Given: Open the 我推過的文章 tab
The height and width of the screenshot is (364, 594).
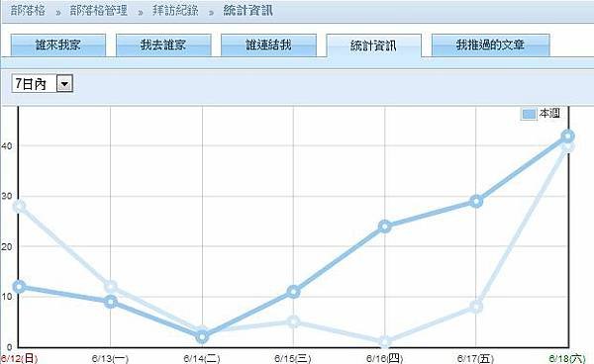Looking at the screenshot, I should click(x=490, y=45).
